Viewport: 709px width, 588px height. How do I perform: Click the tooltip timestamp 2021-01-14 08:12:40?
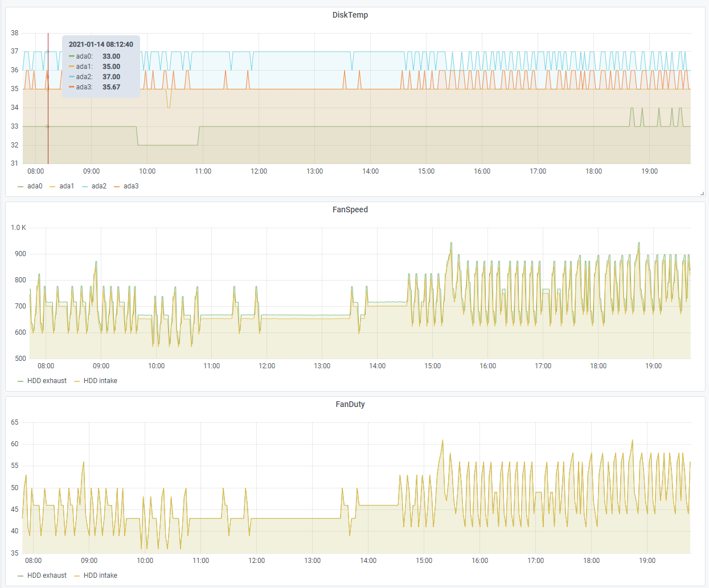101,44
